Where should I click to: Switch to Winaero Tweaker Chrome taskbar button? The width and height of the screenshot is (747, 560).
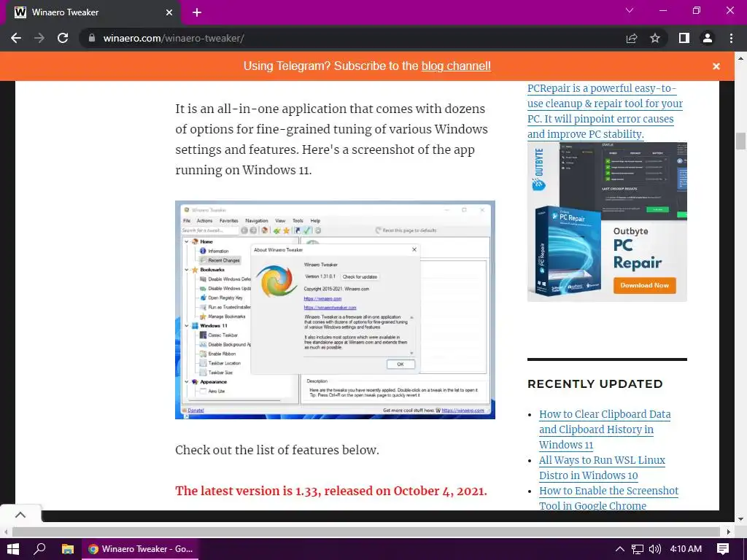pyautogui.click(x=140, y=549)
